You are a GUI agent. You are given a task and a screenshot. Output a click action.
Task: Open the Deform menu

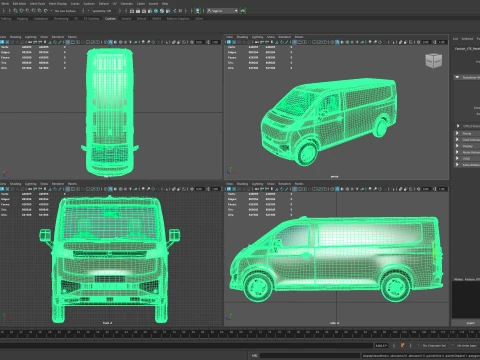click(103, 4)
